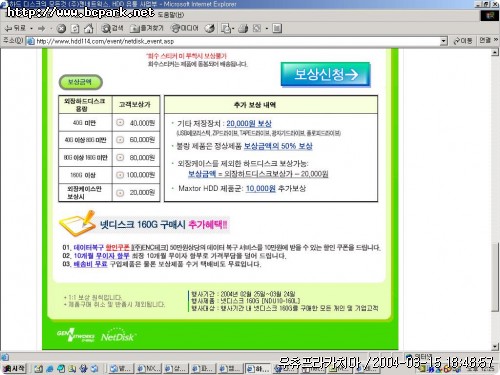
Task: Click the blue 보상신청 button
Action: click(325, 74)
